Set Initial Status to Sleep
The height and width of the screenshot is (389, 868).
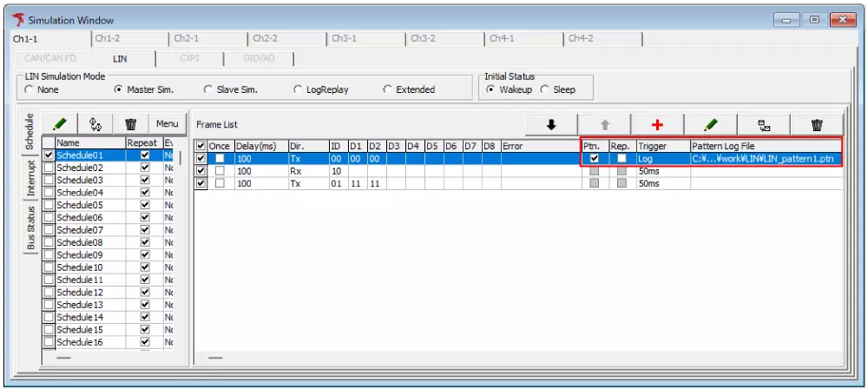[x=545, y=89]
